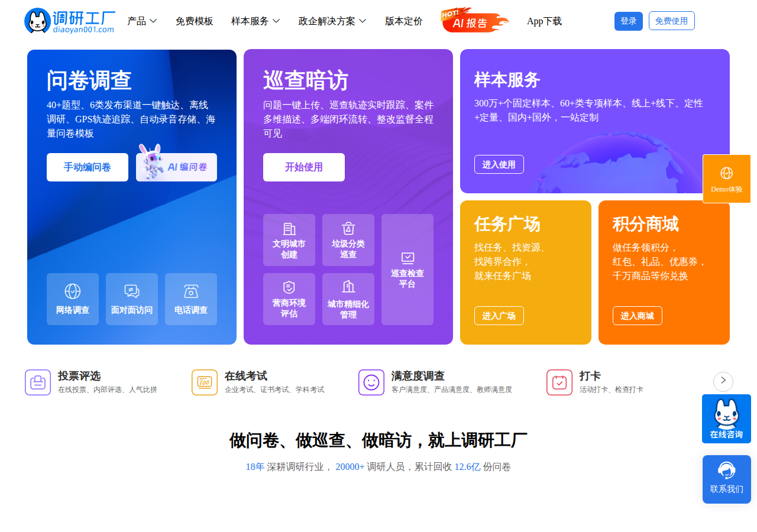Go to 版本定价 page

click(x=404, y=21)
